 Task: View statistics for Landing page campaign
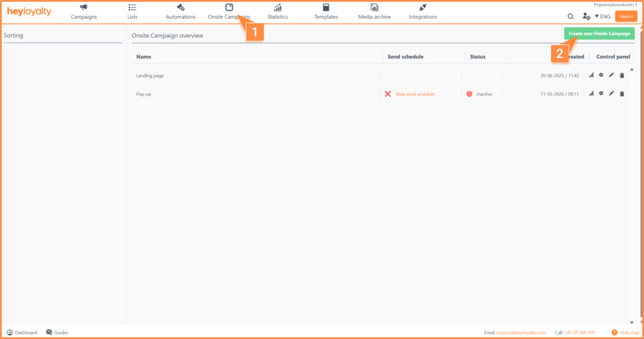591,75
